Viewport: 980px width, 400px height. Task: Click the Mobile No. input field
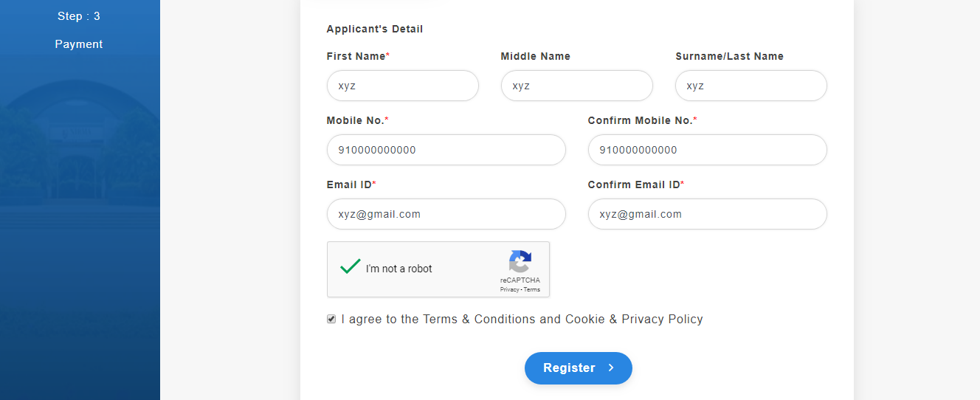click(x=446, y=150)
